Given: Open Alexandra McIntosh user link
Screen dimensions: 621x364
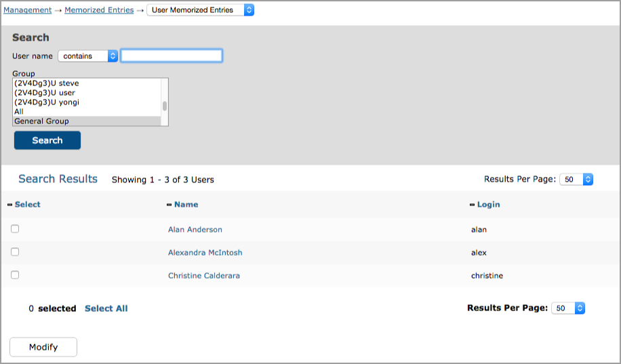Looking at the screenshot, I should click(205, 252).
